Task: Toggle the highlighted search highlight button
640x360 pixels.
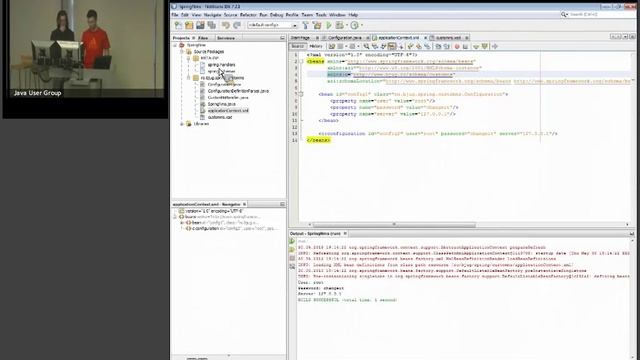Action: click(392, 47)
